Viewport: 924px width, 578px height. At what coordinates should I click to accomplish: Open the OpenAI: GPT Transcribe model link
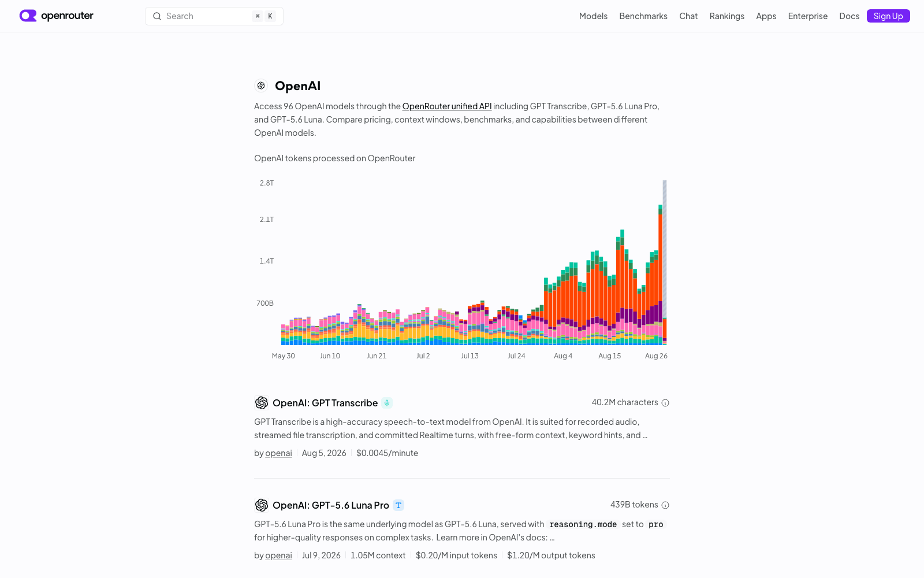pos(325,403)
